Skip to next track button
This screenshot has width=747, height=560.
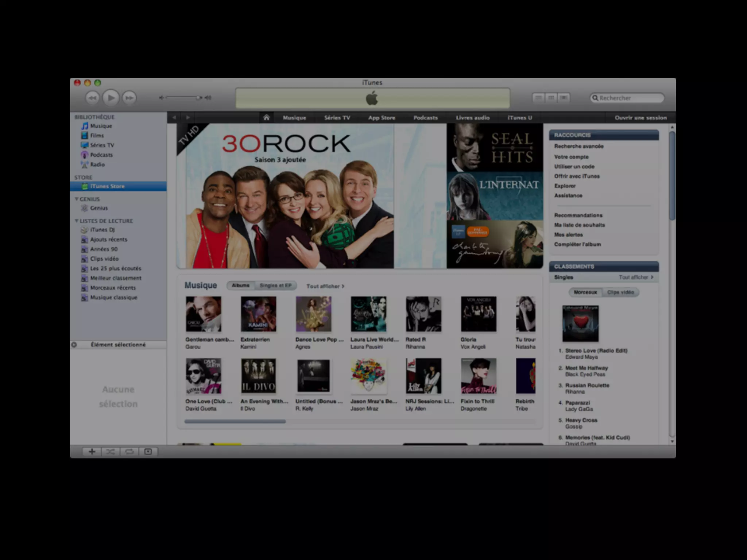coord(129,98)
